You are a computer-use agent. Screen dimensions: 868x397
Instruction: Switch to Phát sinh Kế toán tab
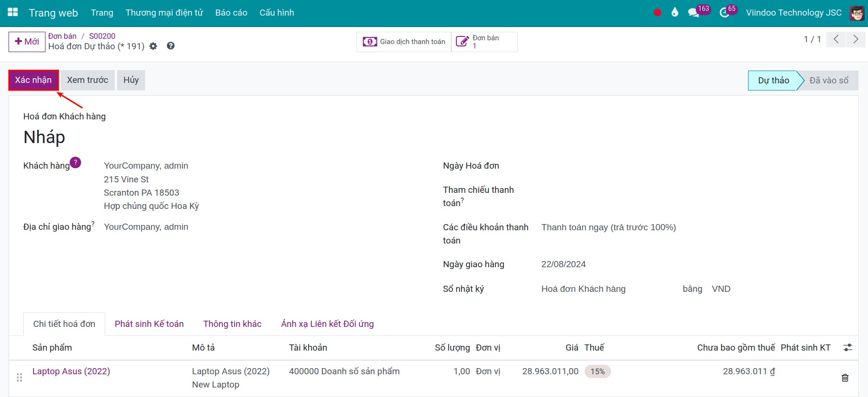click(149, 324)
